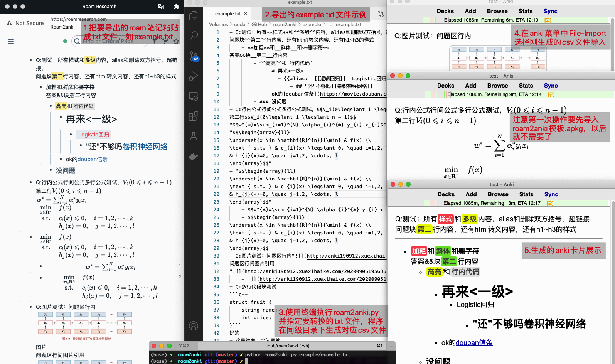This screenshot has width=615, height=364.
Task: Select the Hub/roam2anki (zsh) terminal tab
Action: (287, 346)
